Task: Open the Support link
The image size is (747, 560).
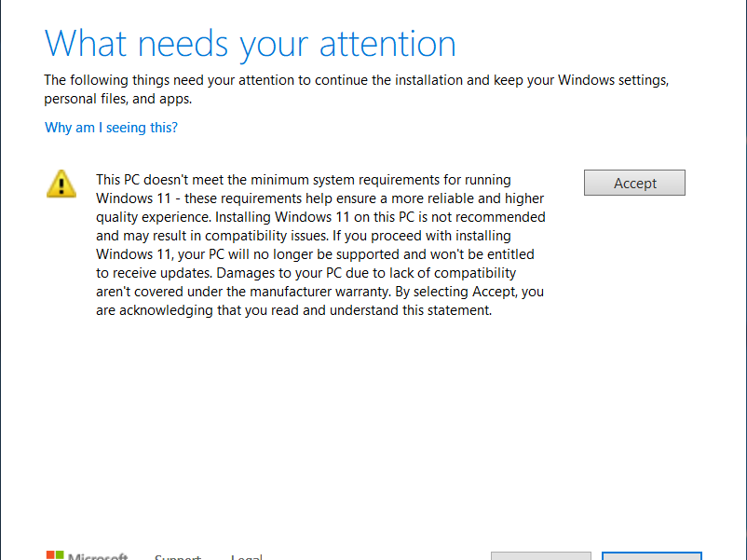Action: 178,557
